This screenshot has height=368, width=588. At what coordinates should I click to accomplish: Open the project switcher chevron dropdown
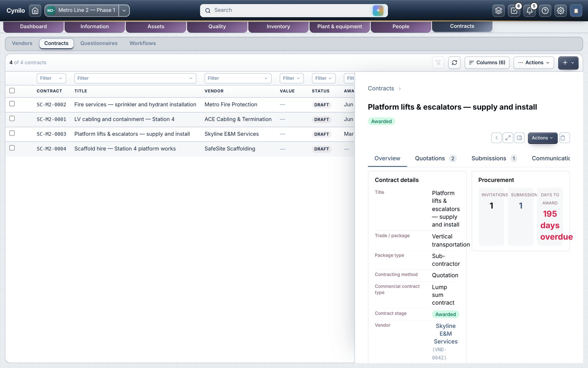[124, 11]
